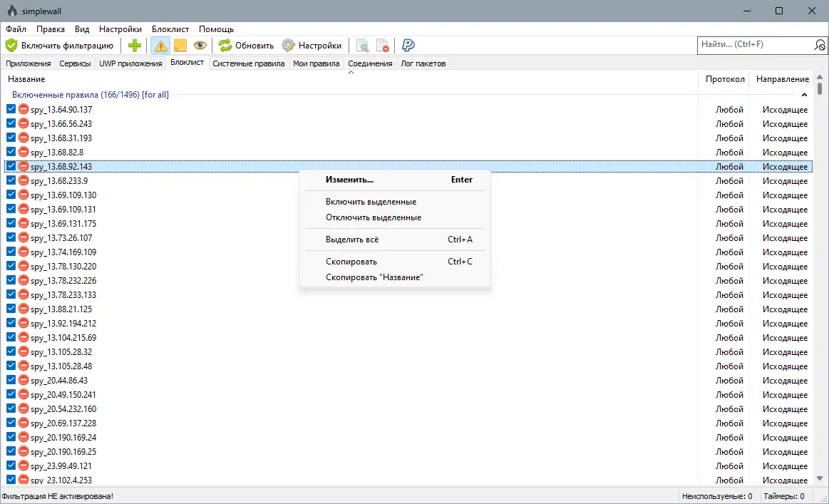Switch to the Приложения tab
Screen dimensions: 829x504
(28, 63)
